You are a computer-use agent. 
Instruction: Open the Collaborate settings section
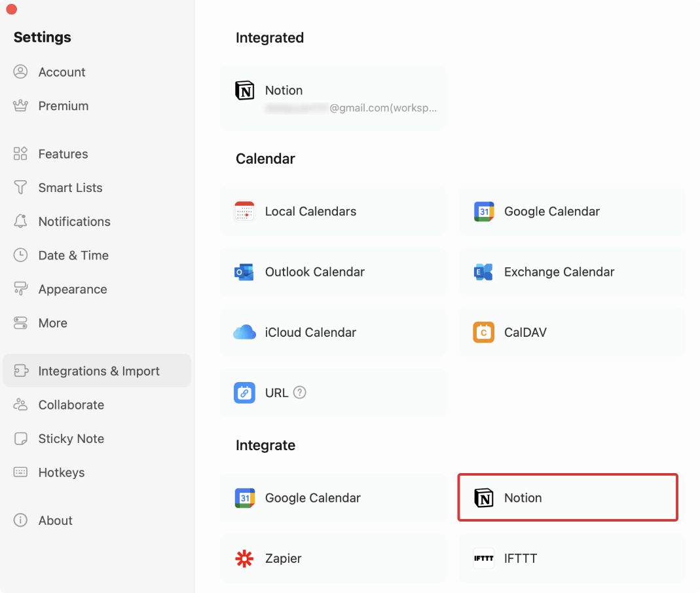point(71,405)
